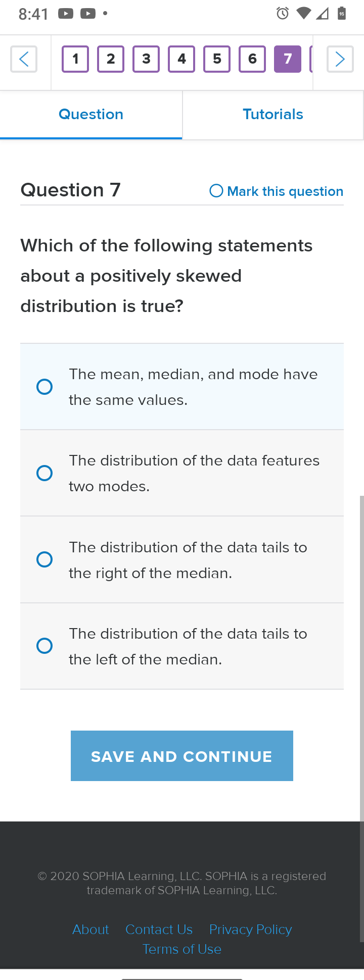Select 'distribution features two modes' option

click(x=182, y=473)
